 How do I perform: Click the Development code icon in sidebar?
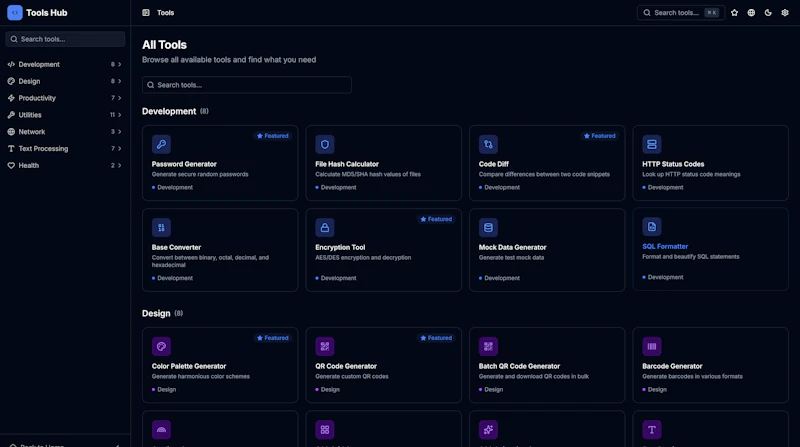point(11,64)
